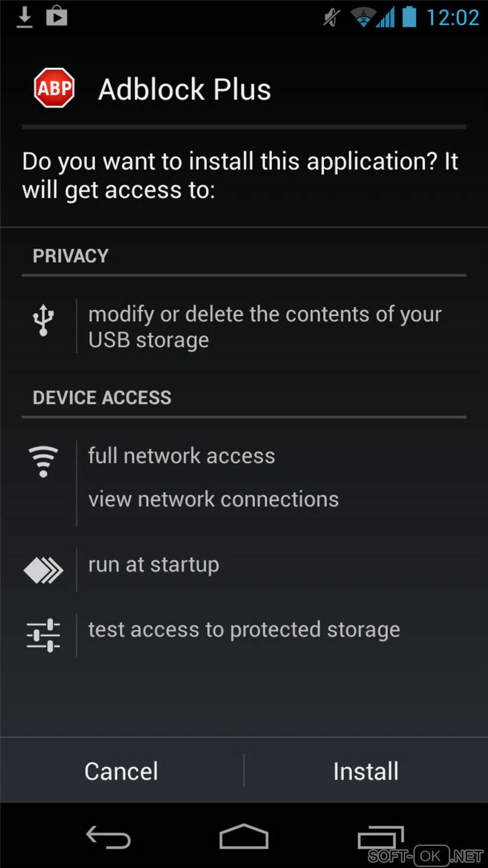Tap the download notification icon
Viewport: 488px width, 868px height.
click(24, 17)
